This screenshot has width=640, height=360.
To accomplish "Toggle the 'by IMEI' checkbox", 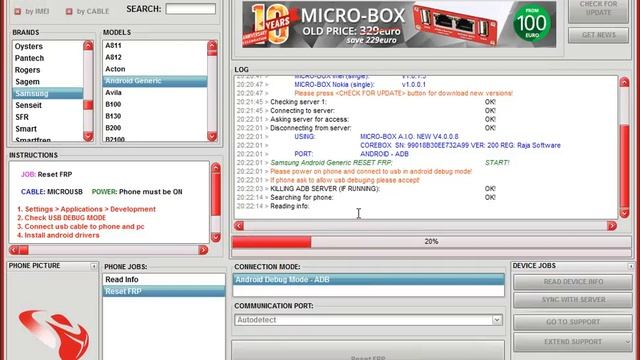I will point(18,11).
